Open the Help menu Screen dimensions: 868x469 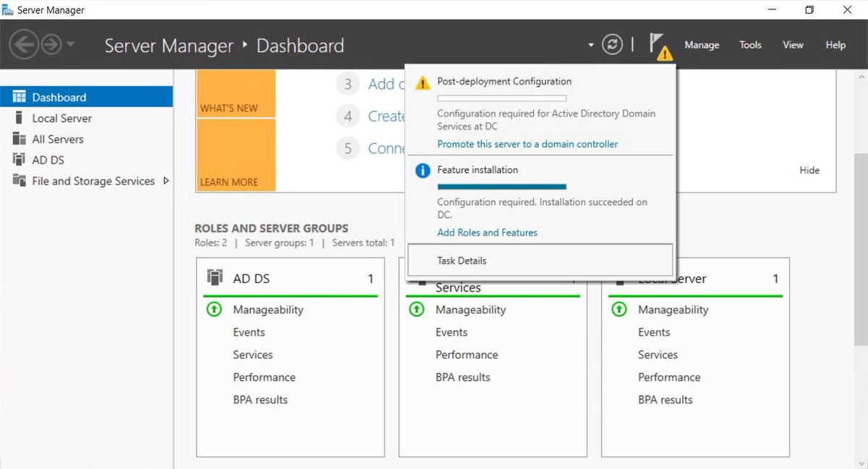[x=835, y=45]
